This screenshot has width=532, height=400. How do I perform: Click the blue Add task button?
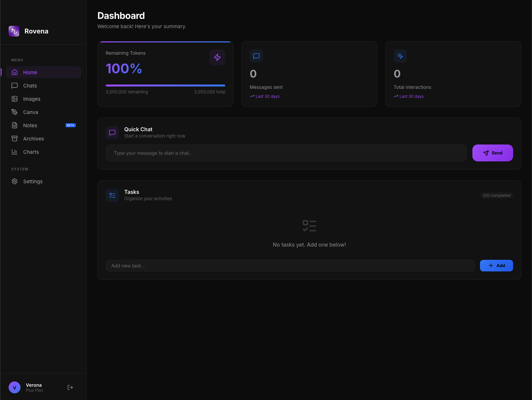[496, 265]
